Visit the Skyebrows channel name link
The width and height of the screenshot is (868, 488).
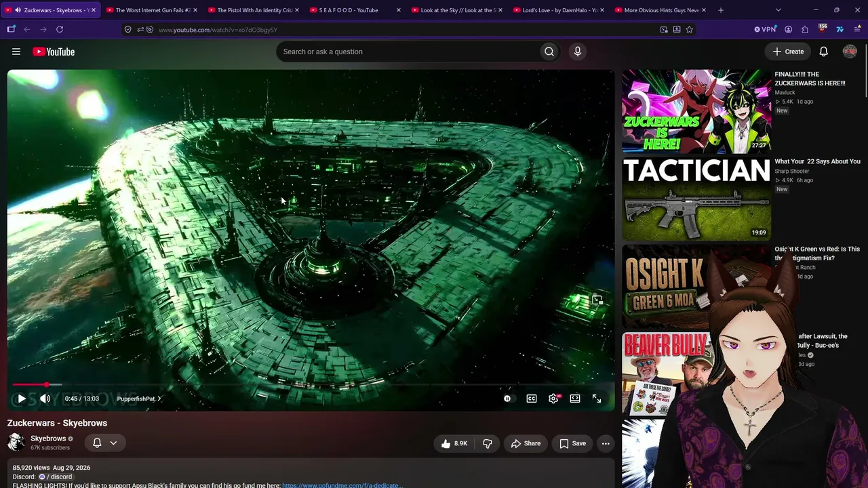click(x=48, y=439)
